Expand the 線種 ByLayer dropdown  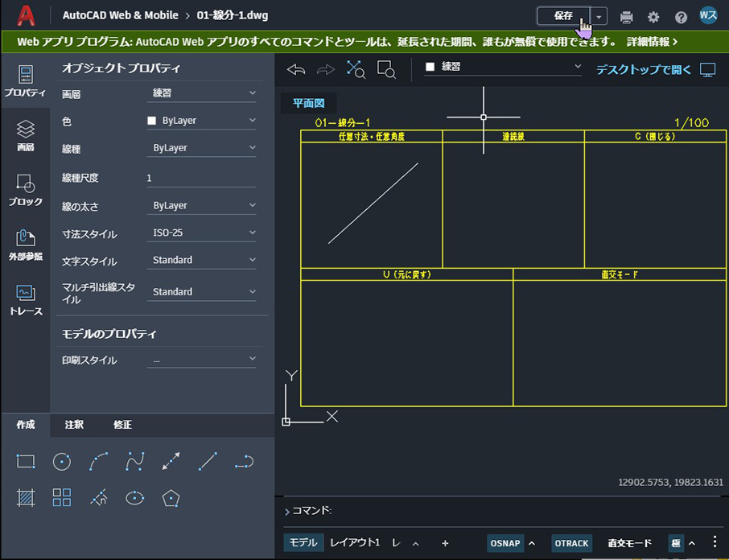click(202, 148)
